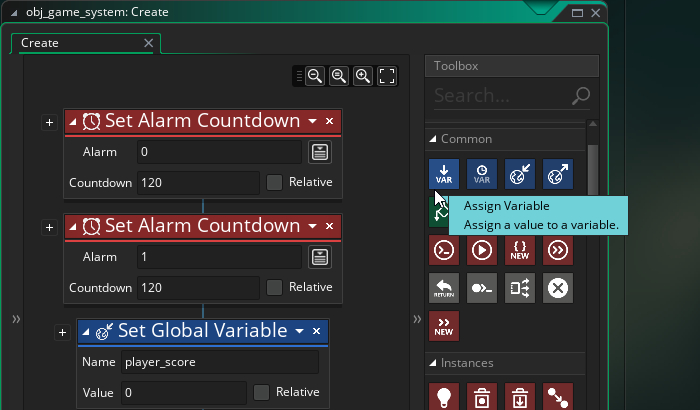The image size is (700, 410).
Task: Choose the globe icon with inward arrow
Action: tap(520, 174)
